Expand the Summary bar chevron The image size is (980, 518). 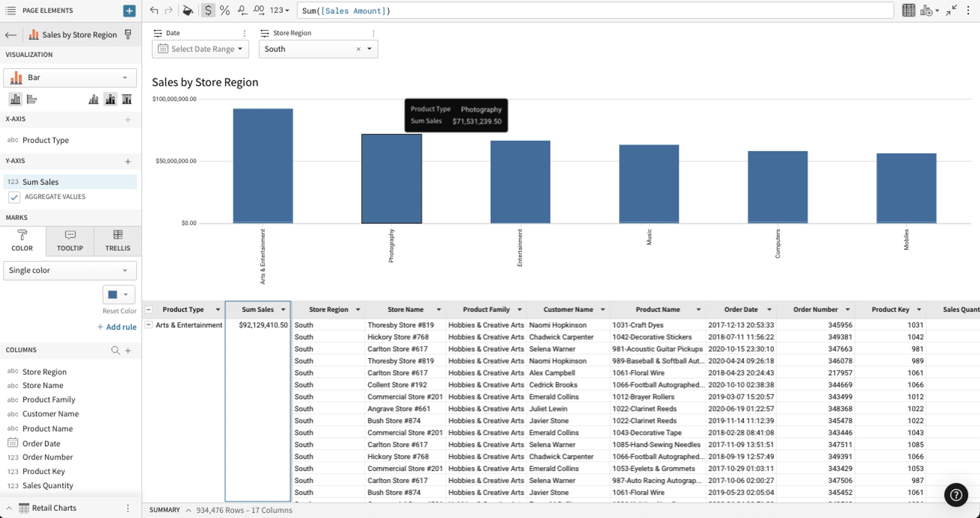click(x=188, y=510)
